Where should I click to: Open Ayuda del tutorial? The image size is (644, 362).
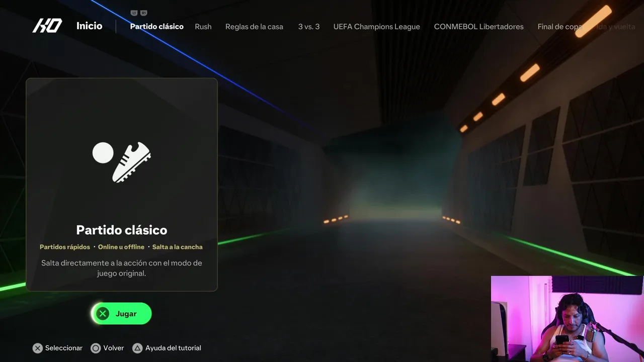point(173,348)
